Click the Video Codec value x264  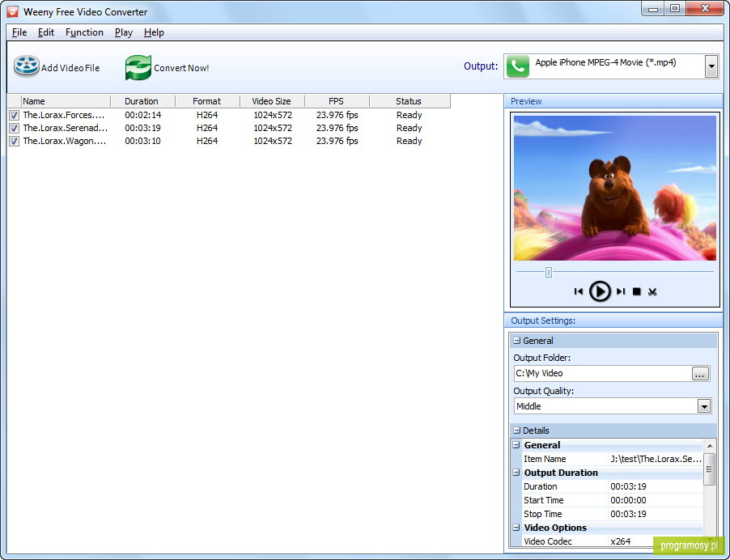620,541
